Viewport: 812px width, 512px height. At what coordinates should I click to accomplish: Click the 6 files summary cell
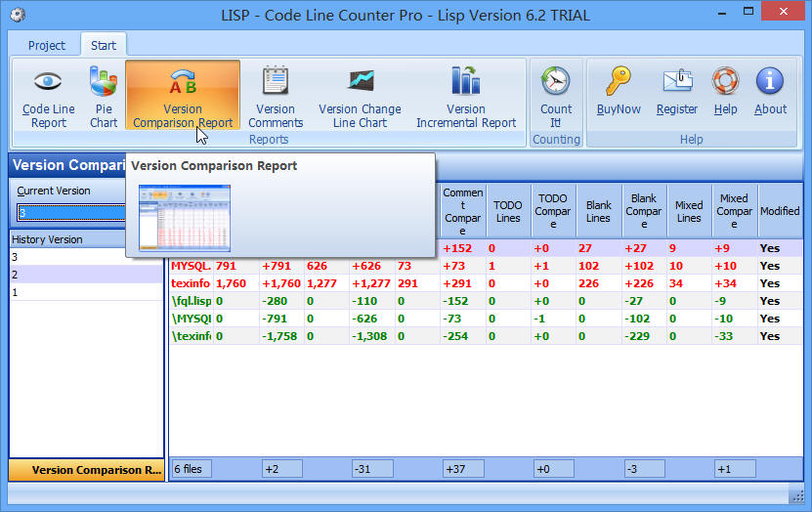192,469
